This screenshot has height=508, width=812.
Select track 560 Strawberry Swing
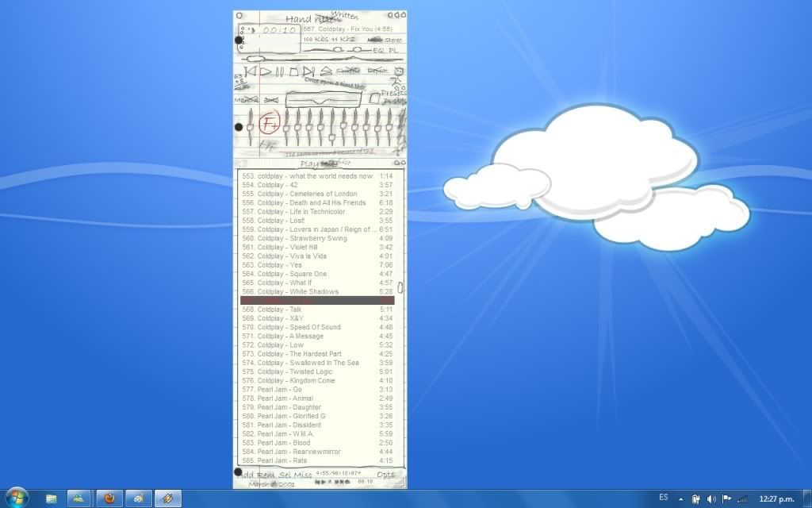click(x=317, y=238)
